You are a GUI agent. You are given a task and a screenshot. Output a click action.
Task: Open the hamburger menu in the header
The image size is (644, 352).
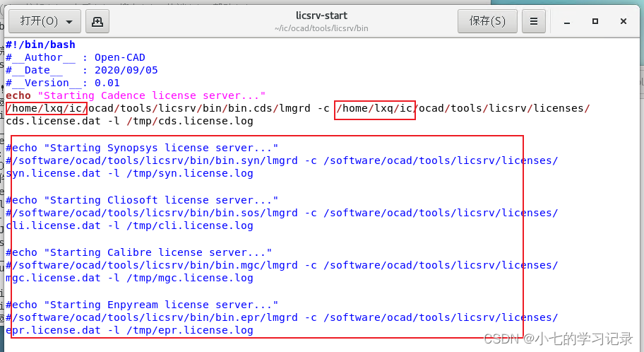(x=534, y=21)
